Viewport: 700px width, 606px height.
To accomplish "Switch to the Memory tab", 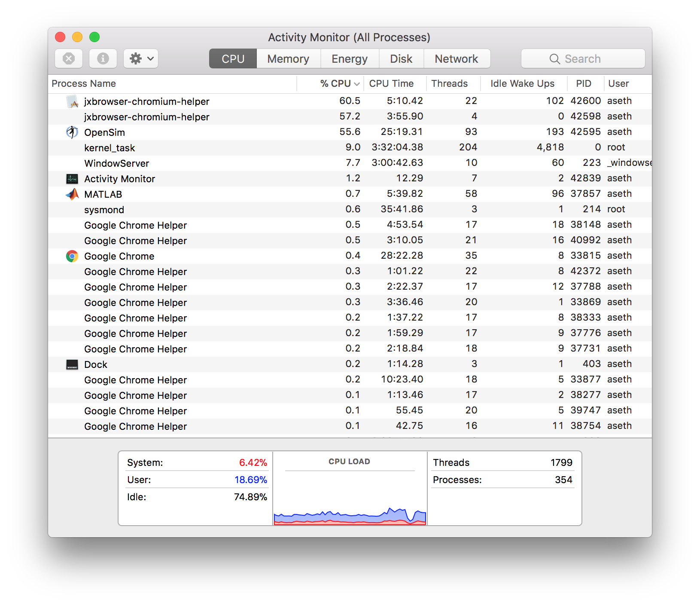I will pyautogui.click(x=288, y=58).
